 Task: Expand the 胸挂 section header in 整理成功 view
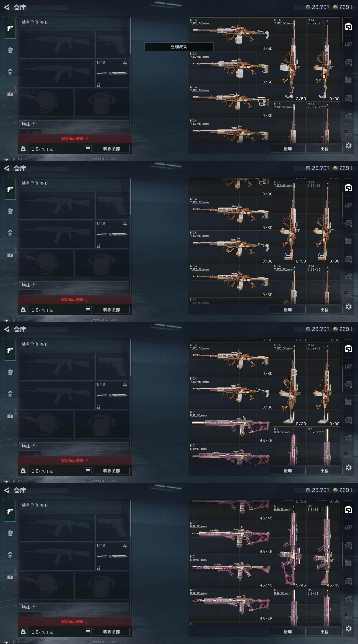point(74,124)
